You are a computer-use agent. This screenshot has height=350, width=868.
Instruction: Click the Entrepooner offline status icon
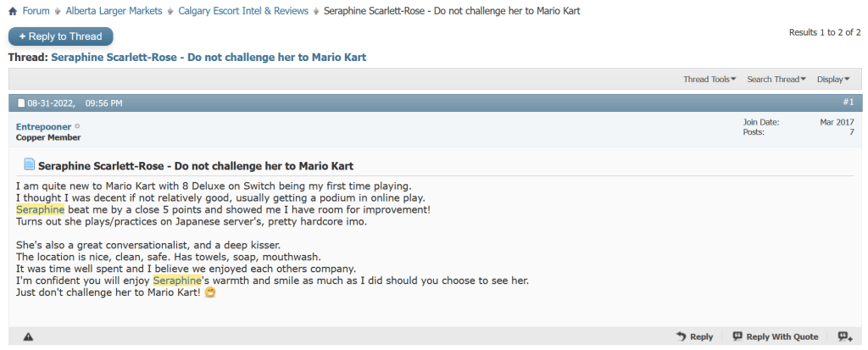tap(77, 126)
